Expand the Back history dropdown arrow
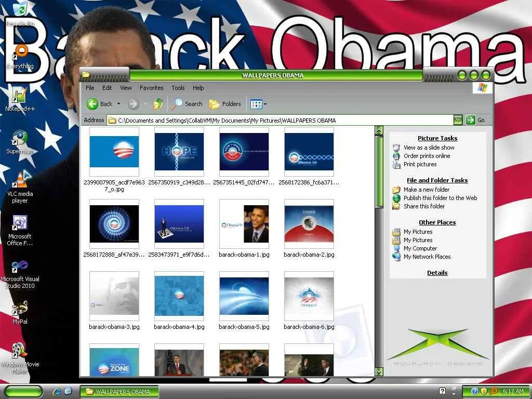532x399 pixels. pyautogui.click(x=119, y=104)
